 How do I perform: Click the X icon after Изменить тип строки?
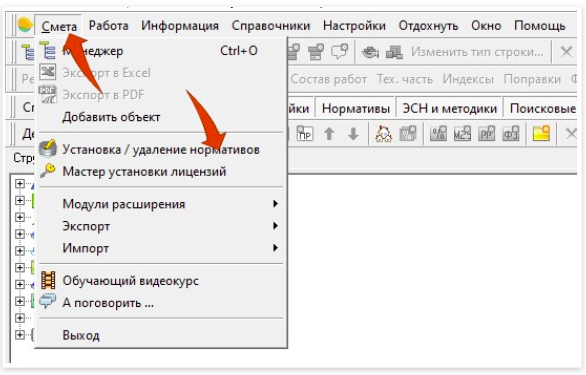pyautogui.click(x=566, y=52)
